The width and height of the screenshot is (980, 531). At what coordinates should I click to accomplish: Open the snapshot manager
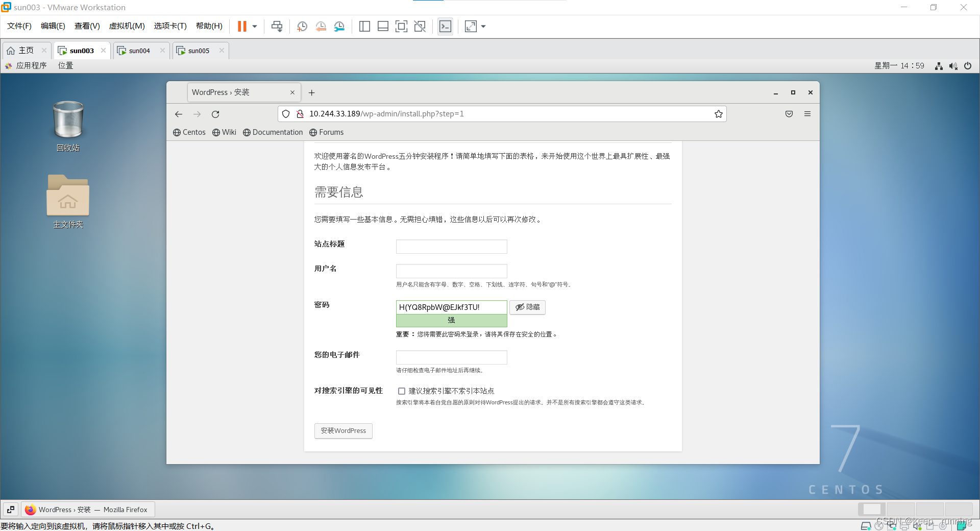click(x=339, y=26)
